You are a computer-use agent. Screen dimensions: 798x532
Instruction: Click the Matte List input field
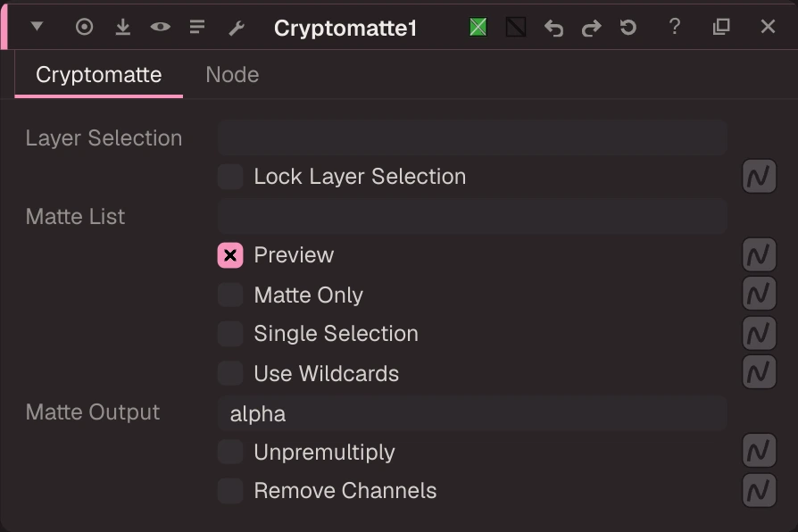click(x=472, y=216)
